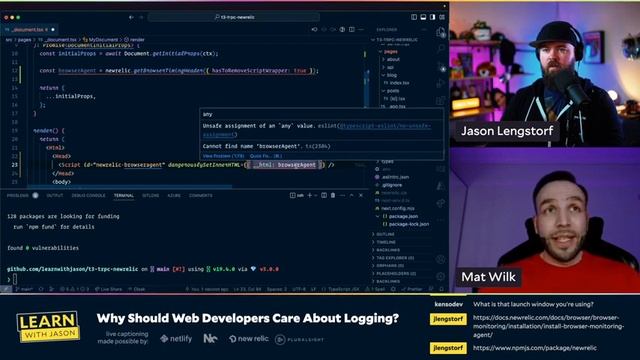Click the Prettier status bar item

click(x=411, y=289)
